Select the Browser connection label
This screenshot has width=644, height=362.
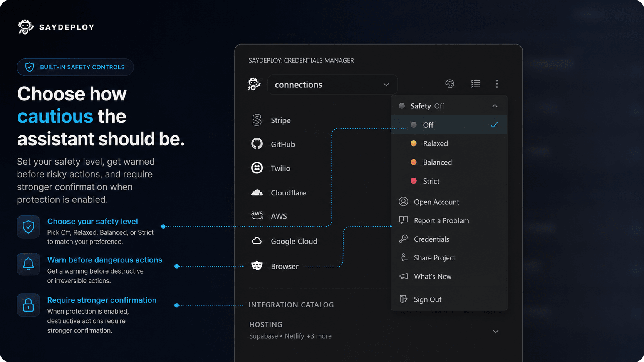285,266
